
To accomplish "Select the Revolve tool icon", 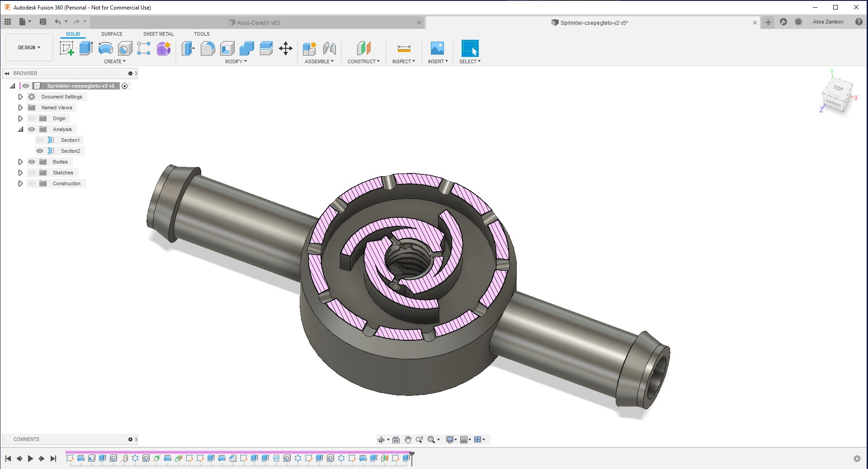I will coord(105,48).
